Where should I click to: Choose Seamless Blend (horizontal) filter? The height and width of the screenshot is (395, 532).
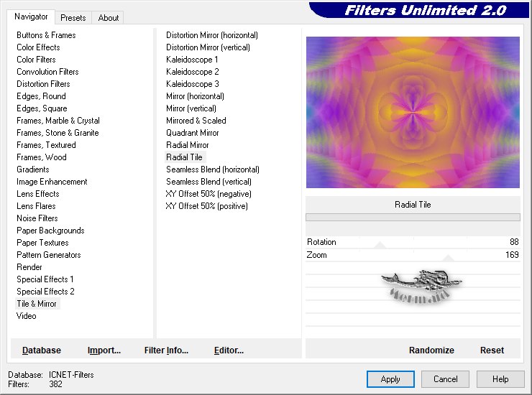pyautogui.click(x=213, y=169)
